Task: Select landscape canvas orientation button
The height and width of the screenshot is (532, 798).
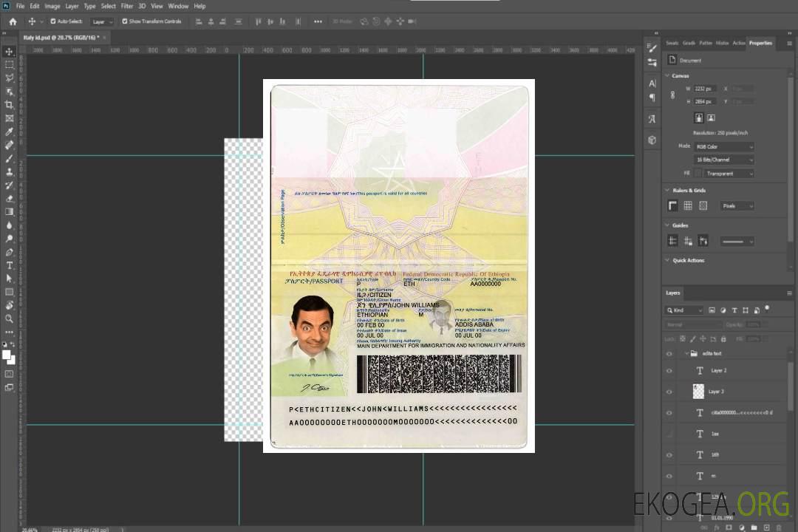Action: [711, 117]
